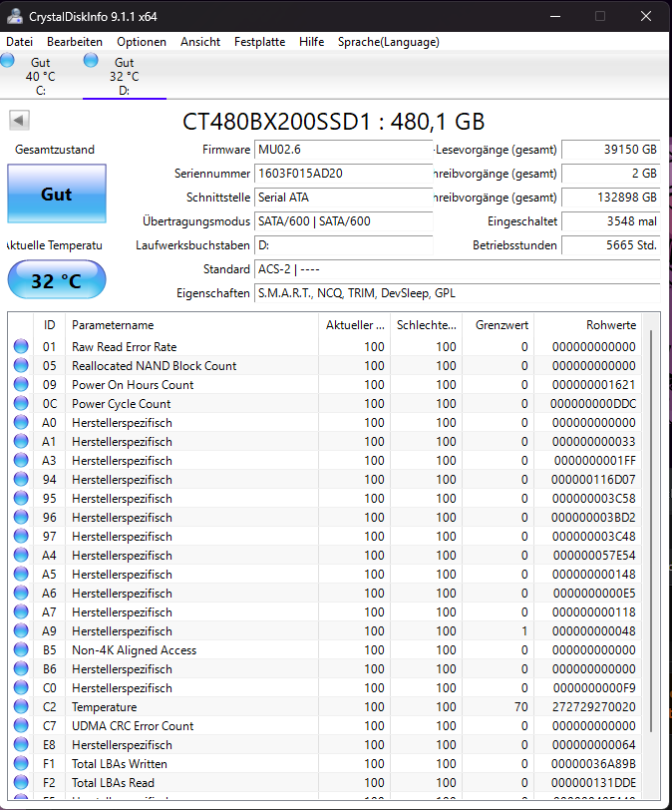Click the write value 132898 GB
This screenshot has height=810, width=672.
(611, 198)
